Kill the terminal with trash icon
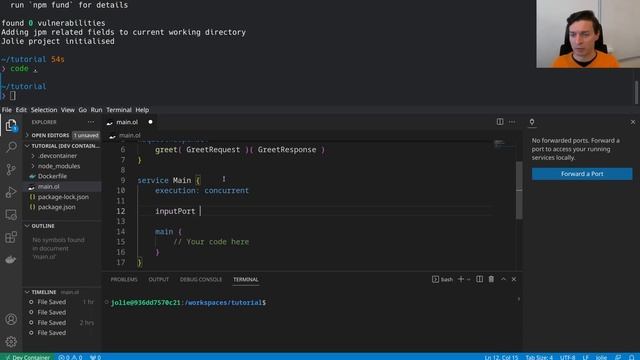The image size is (640, 360). [491, 279]
